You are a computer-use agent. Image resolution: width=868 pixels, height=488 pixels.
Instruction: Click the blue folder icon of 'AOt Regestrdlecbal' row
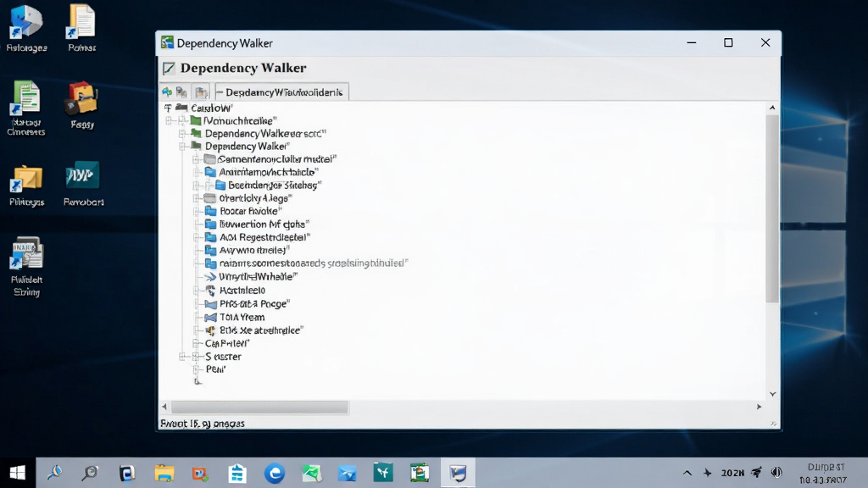click(210, 237)
